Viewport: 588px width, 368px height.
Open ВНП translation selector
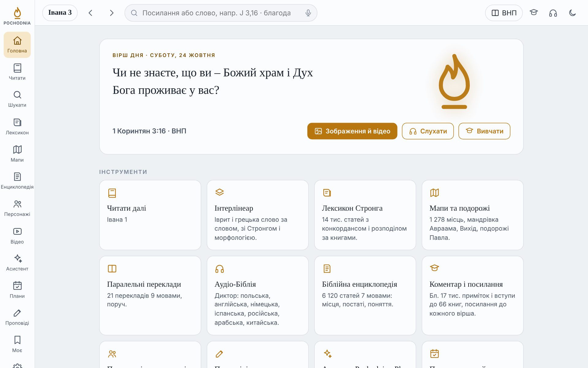(504, 13)
